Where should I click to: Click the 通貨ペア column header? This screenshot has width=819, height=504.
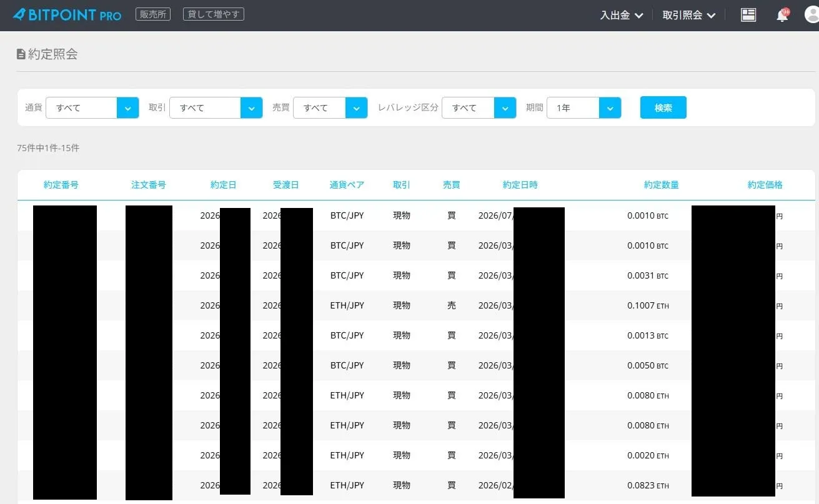(347, 185)
